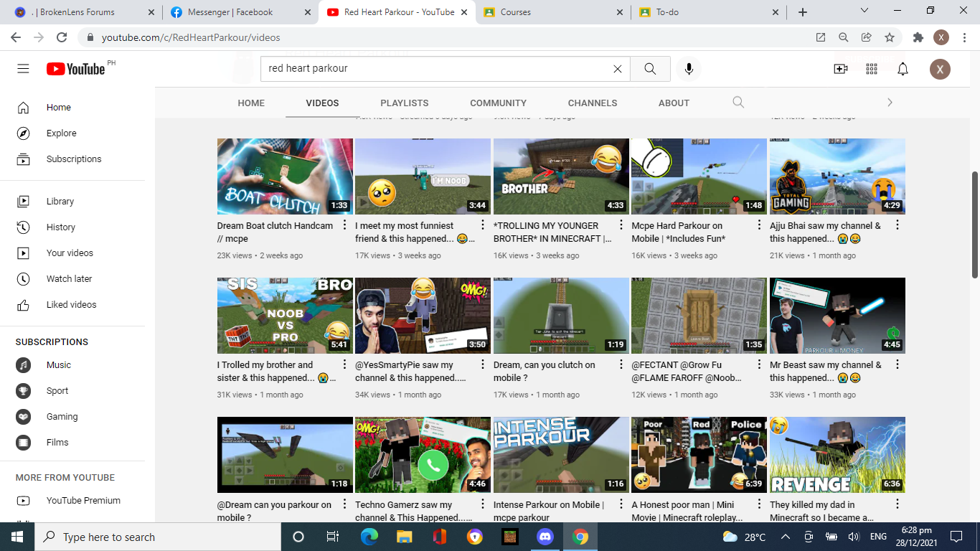Open A Honest poor man Mini Movie title
Image resolution: width=980 pixels, height=551 pixels.
[687, 511]
